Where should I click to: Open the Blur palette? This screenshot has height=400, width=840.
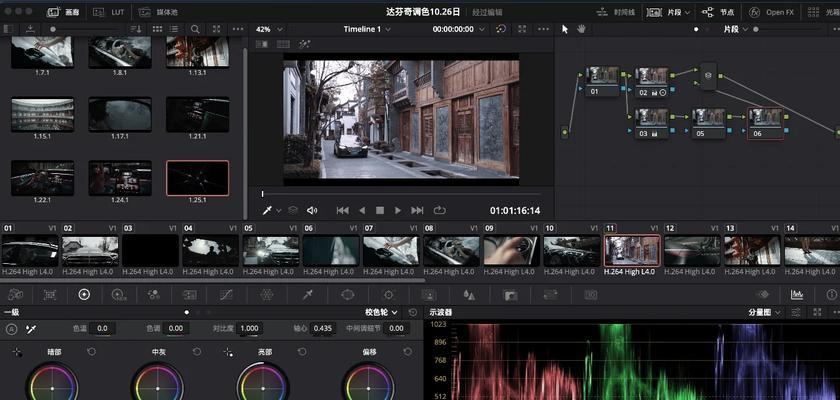coord(469,295)
